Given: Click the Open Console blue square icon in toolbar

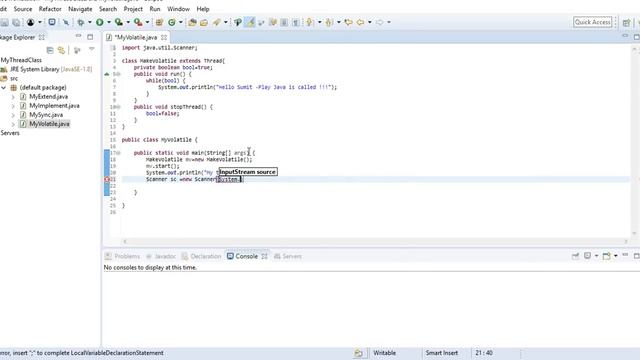Looking at the screenshot, I should coord(52,22).
